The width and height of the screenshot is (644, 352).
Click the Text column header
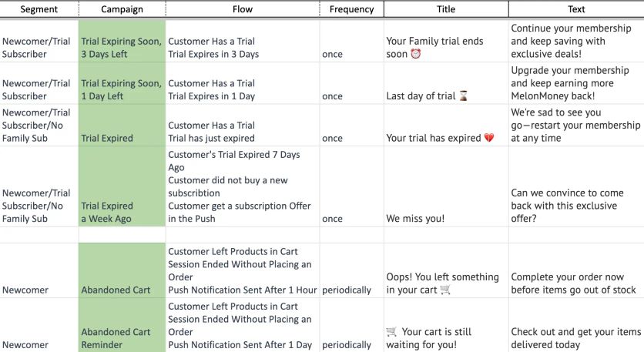pyautogui.click(x=575, y=9)
